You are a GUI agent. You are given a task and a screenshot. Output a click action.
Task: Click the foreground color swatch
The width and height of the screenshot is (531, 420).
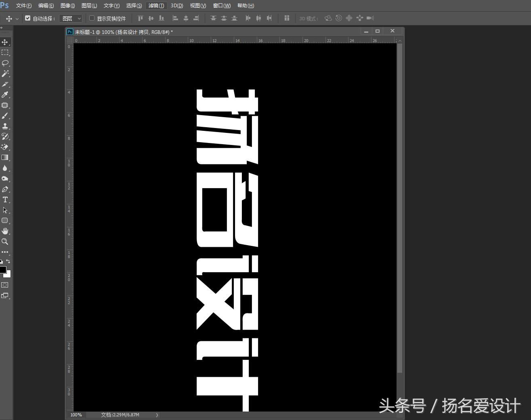(4, 271)
